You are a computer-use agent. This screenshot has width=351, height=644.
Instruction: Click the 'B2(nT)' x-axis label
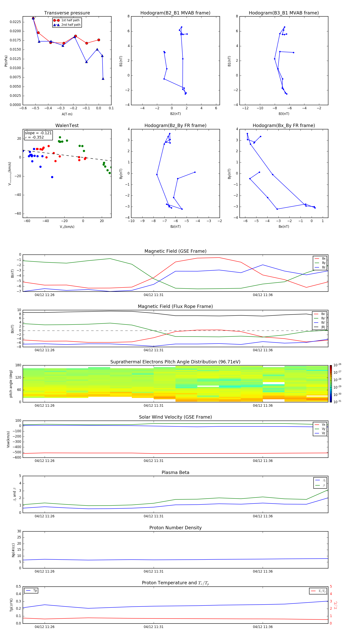coord(175,114)
